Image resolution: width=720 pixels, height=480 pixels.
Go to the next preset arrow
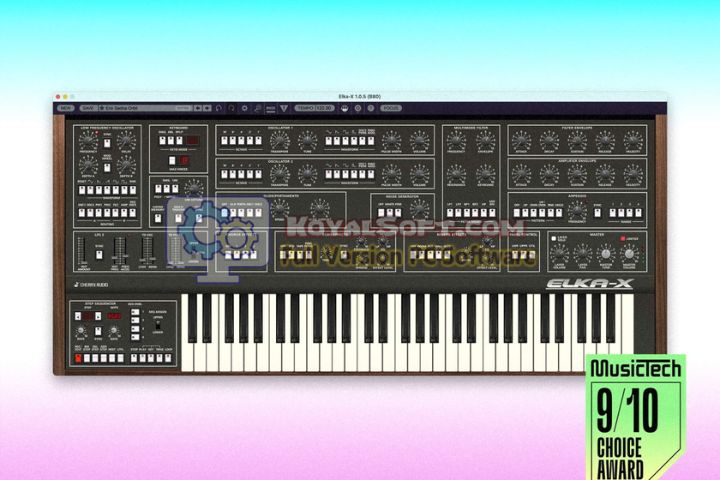click(208, 108)
